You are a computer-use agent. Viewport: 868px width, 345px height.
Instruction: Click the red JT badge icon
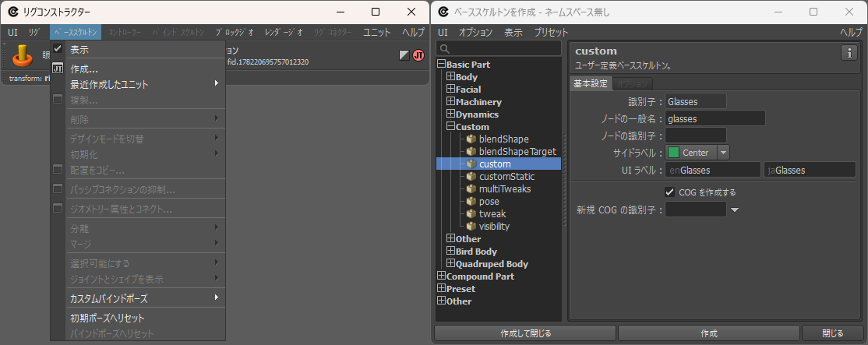click(418, 55)
